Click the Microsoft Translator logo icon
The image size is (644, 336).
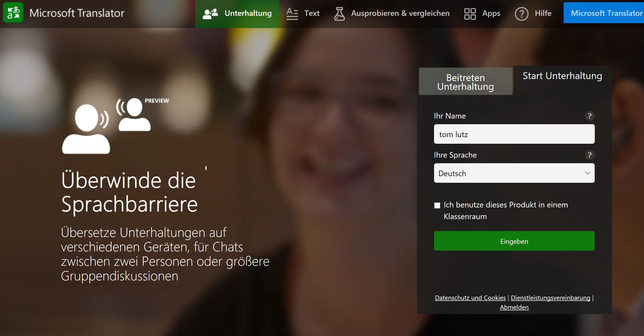pyautogui.click(x=13, y=13)
